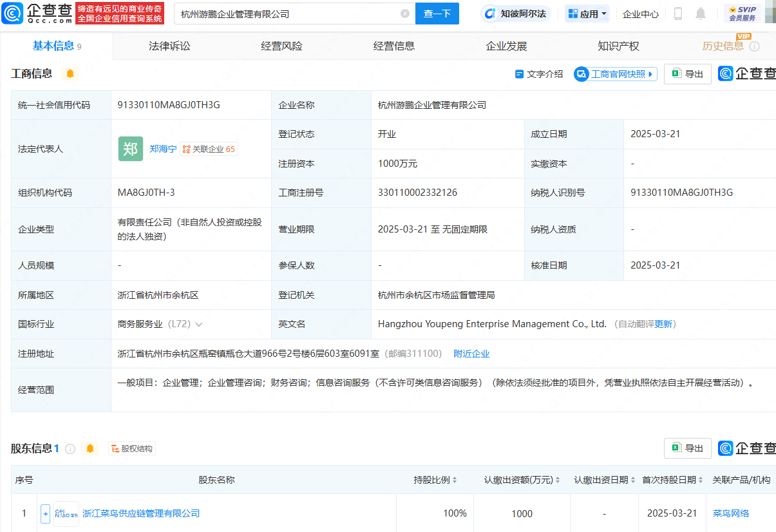Click the credit code 91330110MA8GJ0TH3G in 统一社会信用代码 row
The image size is (776, 532).
[169, 104]
